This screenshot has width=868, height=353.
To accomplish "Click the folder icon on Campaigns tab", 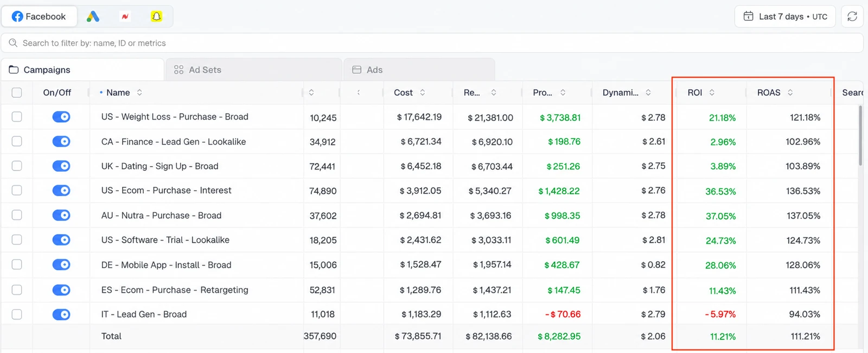I will click(14, 70).
